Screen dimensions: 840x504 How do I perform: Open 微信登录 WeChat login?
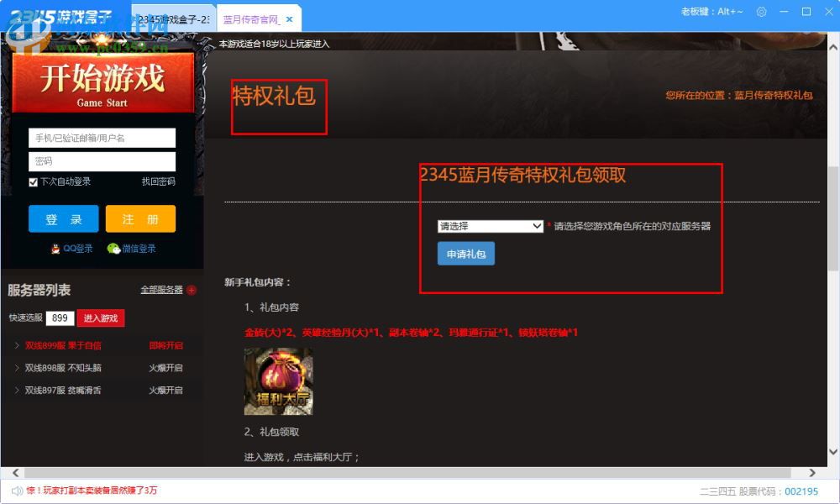[x=133, y=249]
